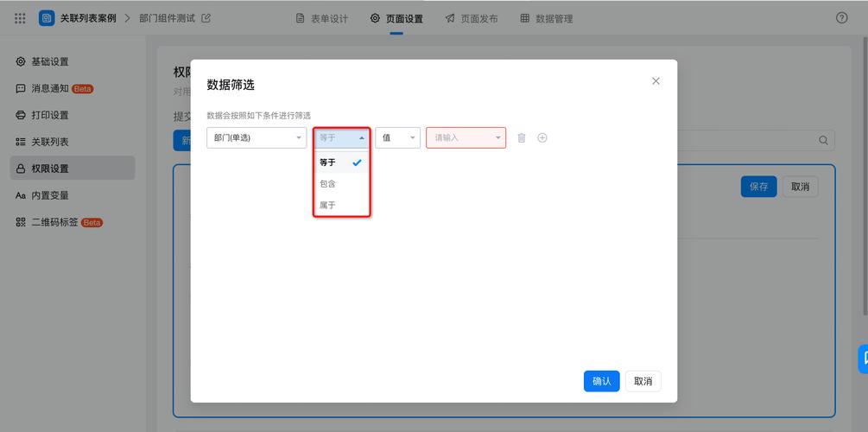Collapse the 等于 operator dropdown
The height and width of the screenshot is (432, 868).
tap(341, 138)
